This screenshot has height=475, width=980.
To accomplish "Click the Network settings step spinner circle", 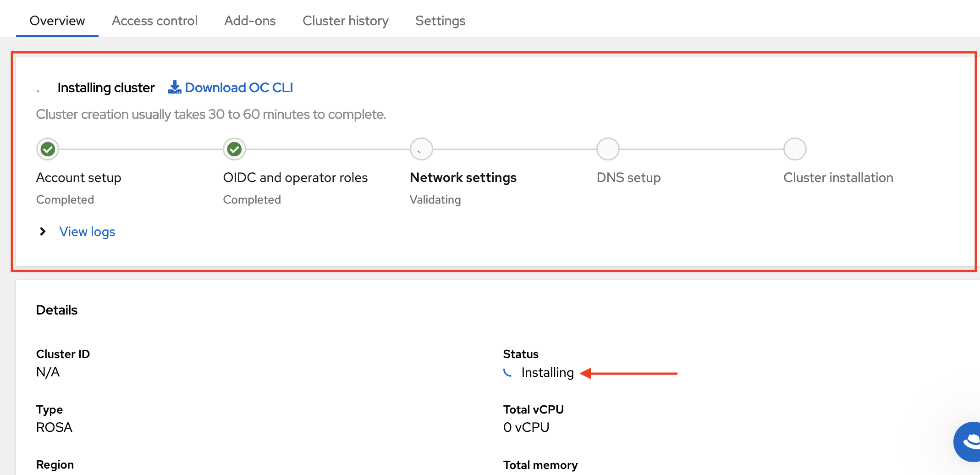I will coord(421,149).
